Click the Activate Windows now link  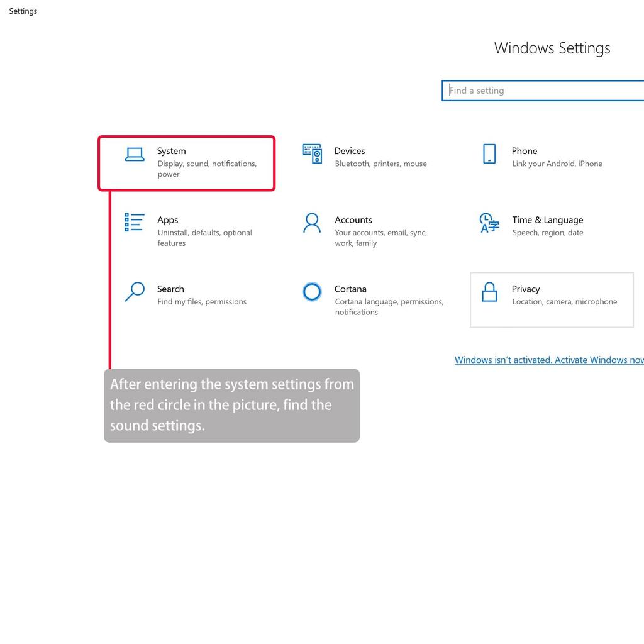[x=549, y=360]
